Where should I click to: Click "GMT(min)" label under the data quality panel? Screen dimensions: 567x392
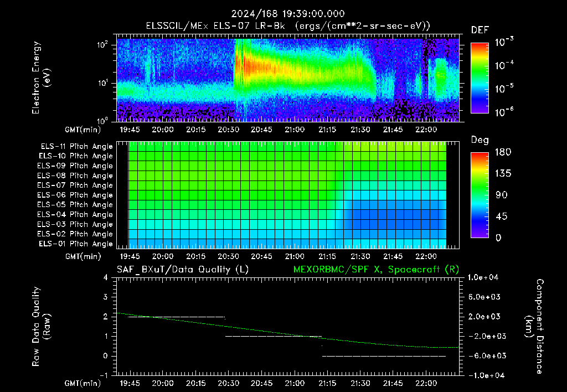pos(83,383)
